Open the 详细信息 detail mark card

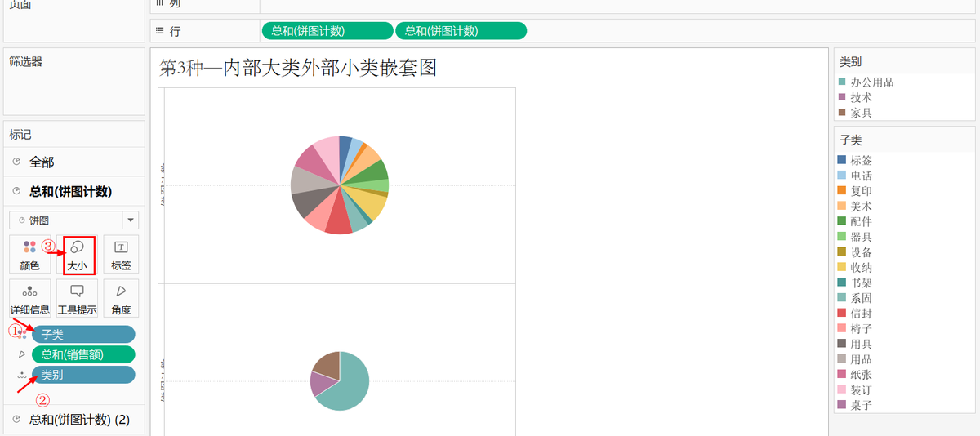tap(29, 298)
